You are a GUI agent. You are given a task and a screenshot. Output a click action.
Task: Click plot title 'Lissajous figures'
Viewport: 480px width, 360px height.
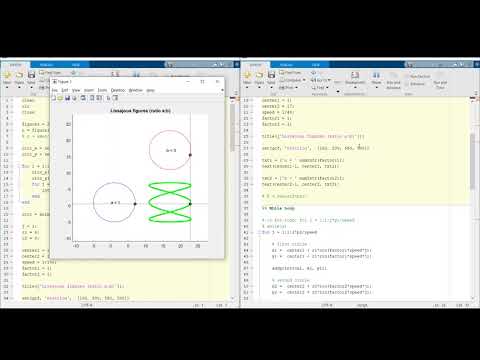click(x=140, y=110)
